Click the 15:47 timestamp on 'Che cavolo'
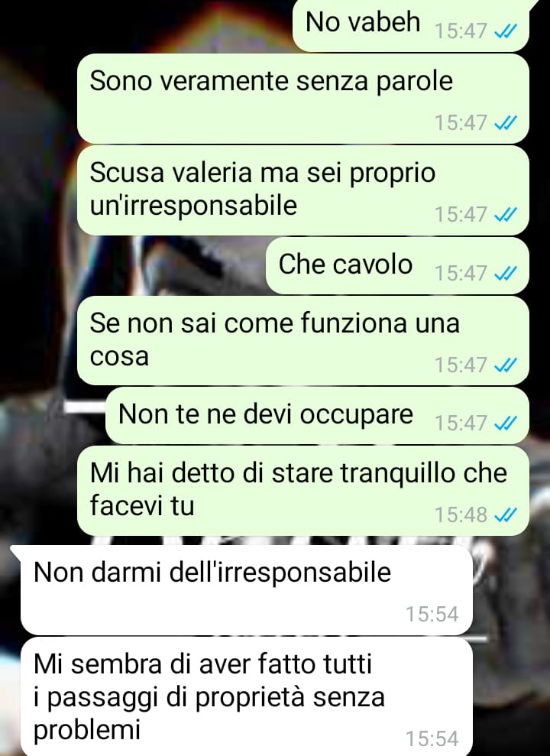 pyautogui.click(x=461, y=274)
